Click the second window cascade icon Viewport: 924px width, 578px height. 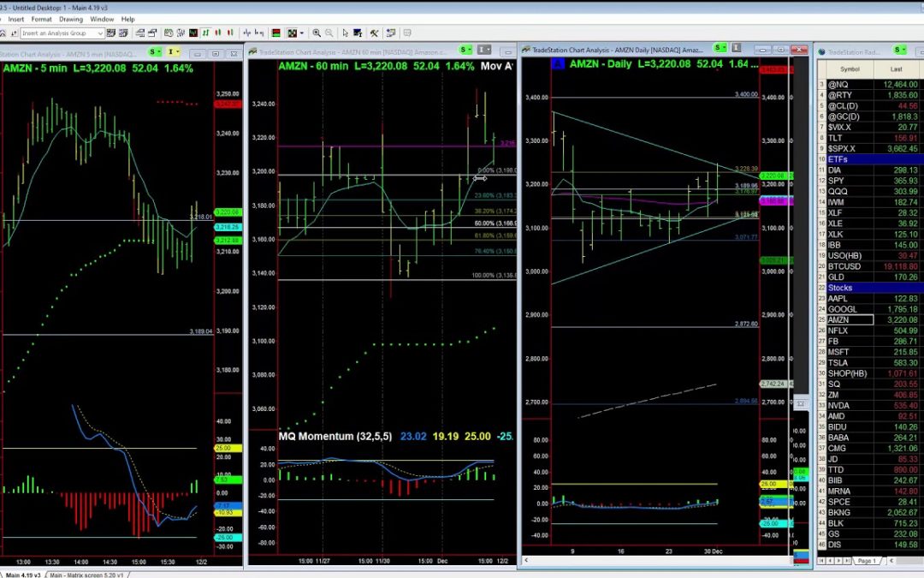[x=152, y=33]
